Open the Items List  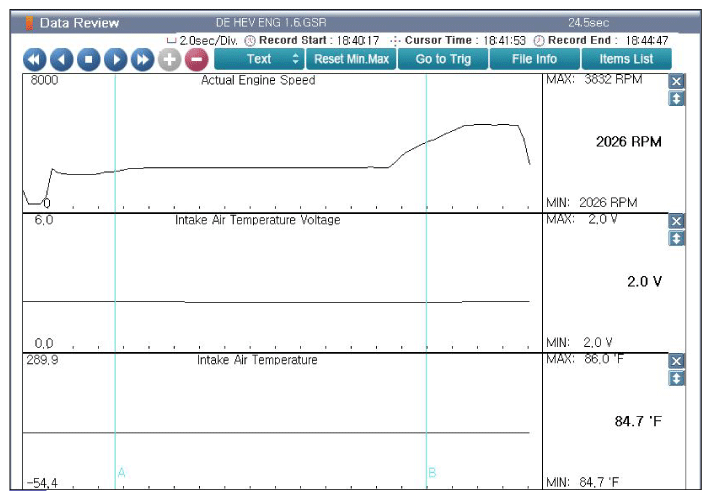pos(626,59)
